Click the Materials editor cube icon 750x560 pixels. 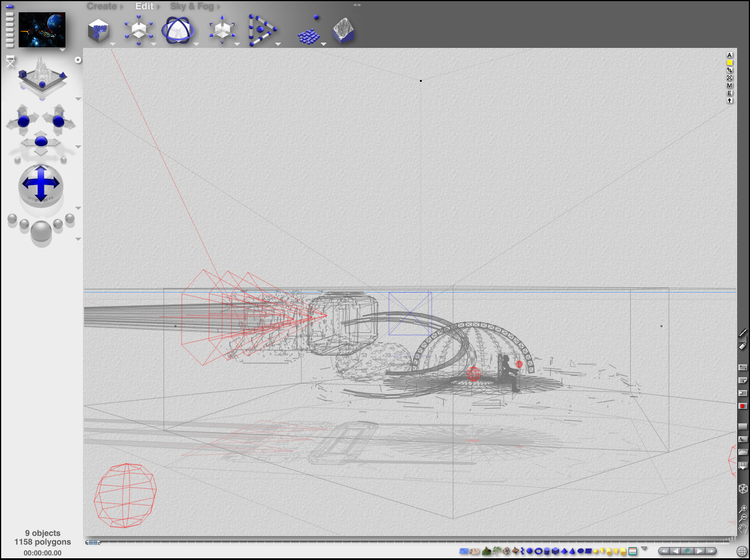[x=98, y=30]
